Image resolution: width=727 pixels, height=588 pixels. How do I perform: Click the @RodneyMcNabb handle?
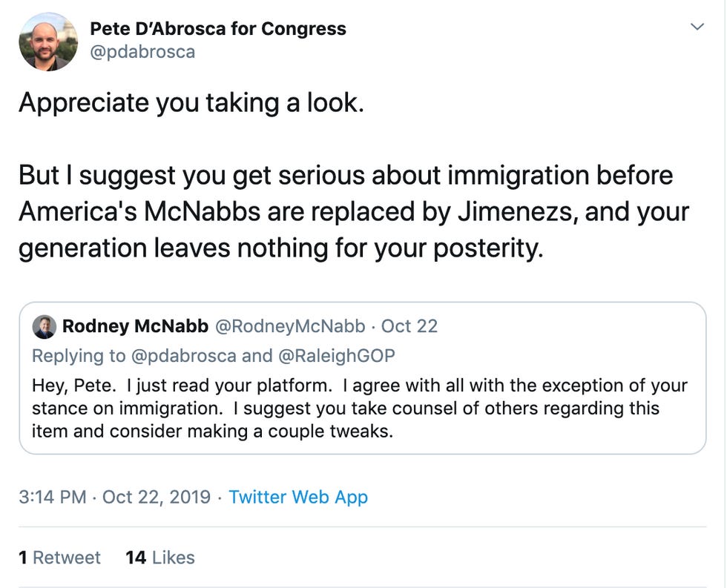pyautogui.click(x=290, y=326)
